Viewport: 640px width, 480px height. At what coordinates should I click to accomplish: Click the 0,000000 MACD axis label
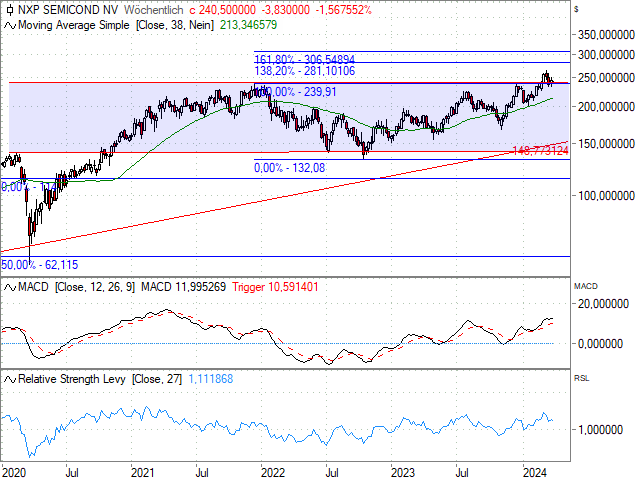[x=600, y=344]
